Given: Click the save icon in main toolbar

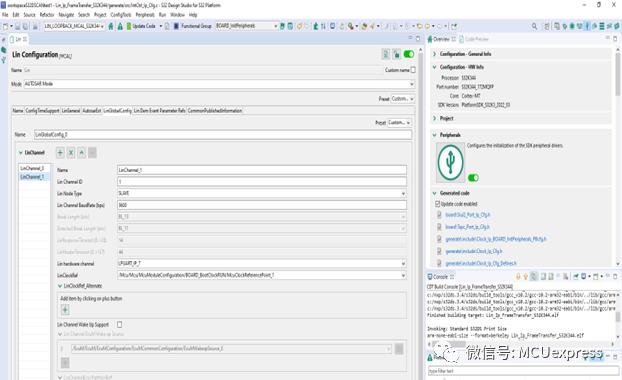Looking at the screenshot, I should (18, 26).
